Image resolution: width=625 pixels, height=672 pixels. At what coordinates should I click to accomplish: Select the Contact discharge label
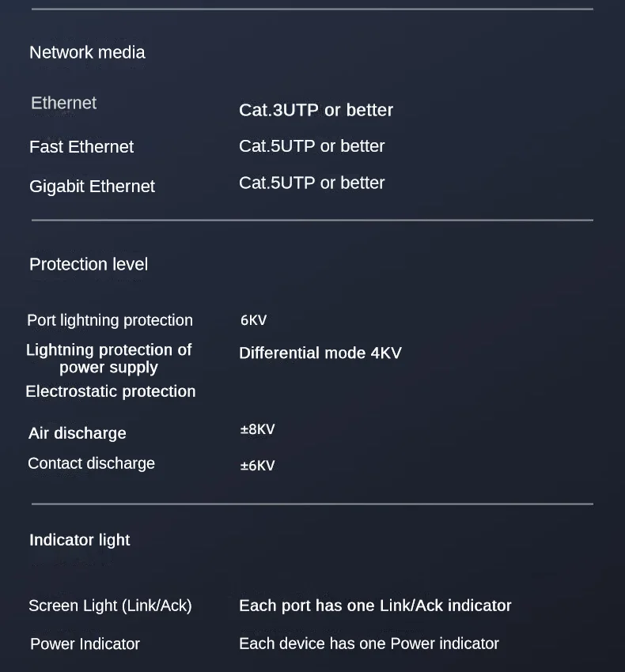pyautogui.click(x=92, y=464)
